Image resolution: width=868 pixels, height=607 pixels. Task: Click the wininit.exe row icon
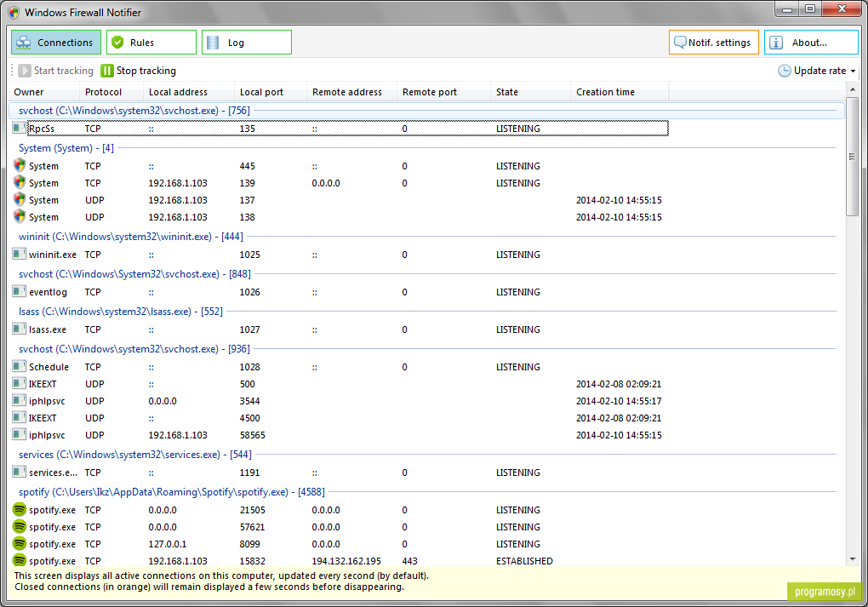point(20,255)
